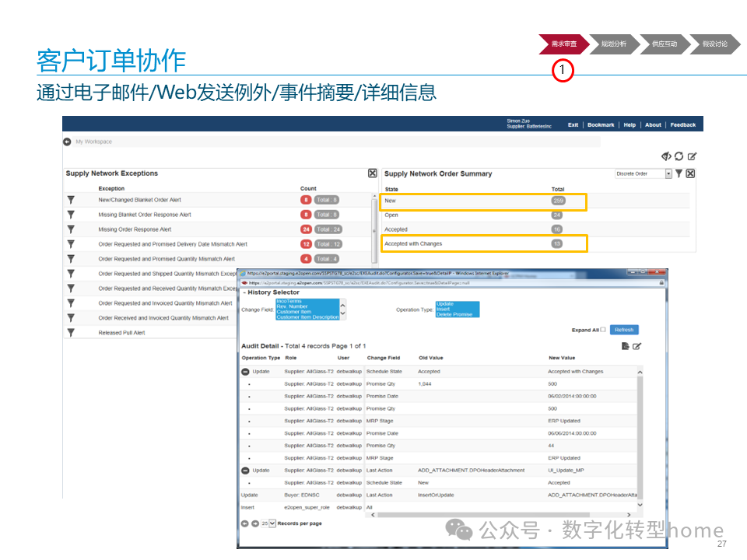
Task: Click the Audit Detail vertical scrollbar
Action: click(640, 438)
